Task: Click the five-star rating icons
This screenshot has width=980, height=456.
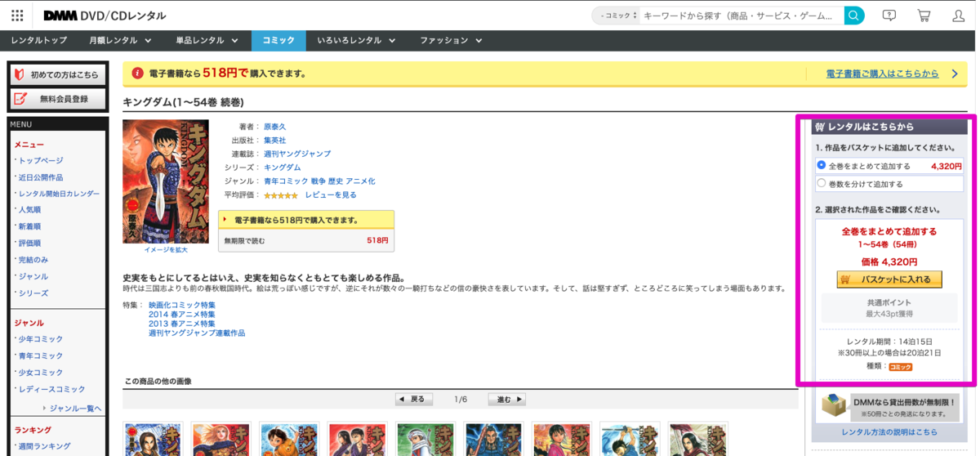Action: 281,195
